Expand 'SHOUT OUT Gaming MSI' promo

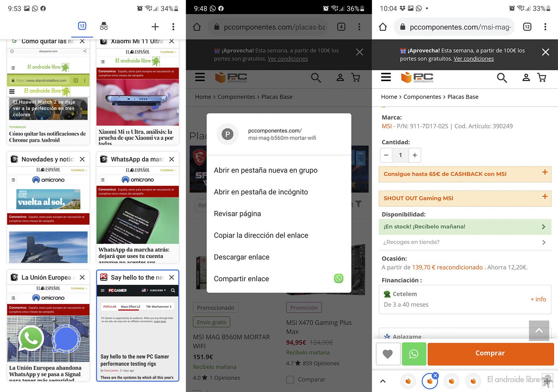coord(465,198)
